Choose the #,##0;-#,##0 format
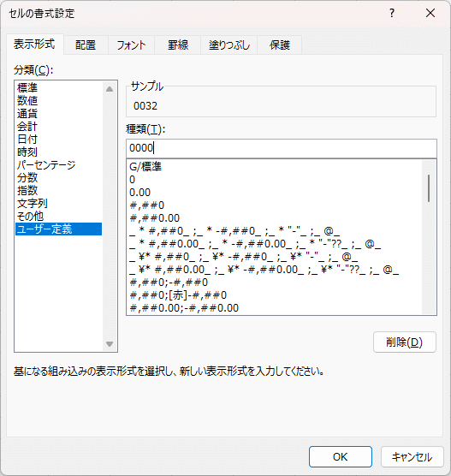 275,283
